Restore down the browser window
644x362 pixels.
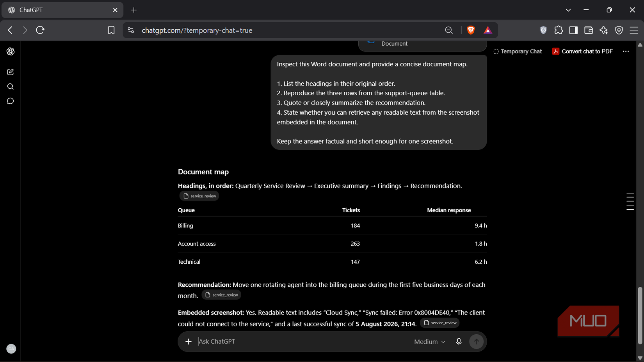[609, 10]
